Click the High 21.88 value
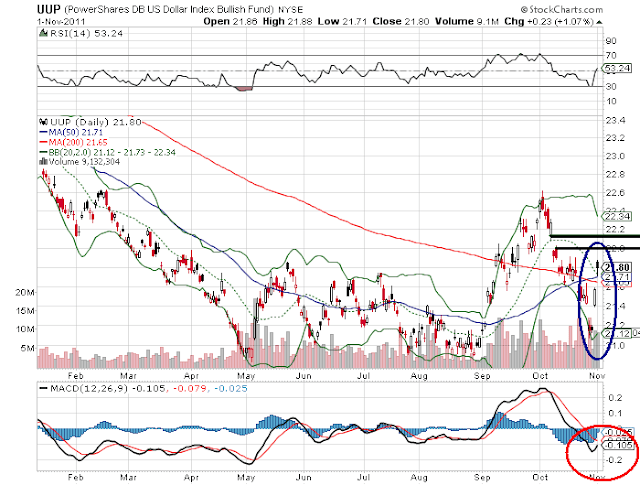 pos(288,22)
